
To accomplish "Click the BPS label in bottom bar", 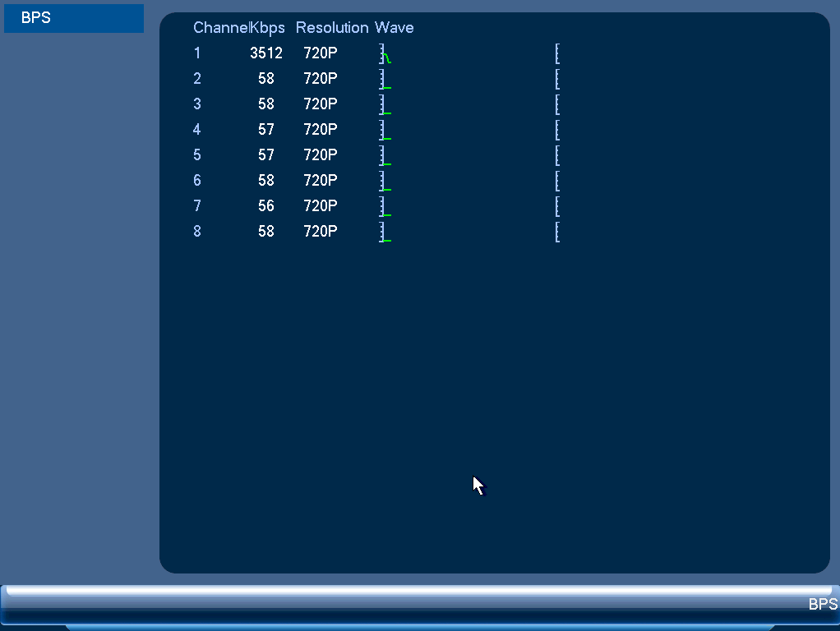I will click(823, 604).
